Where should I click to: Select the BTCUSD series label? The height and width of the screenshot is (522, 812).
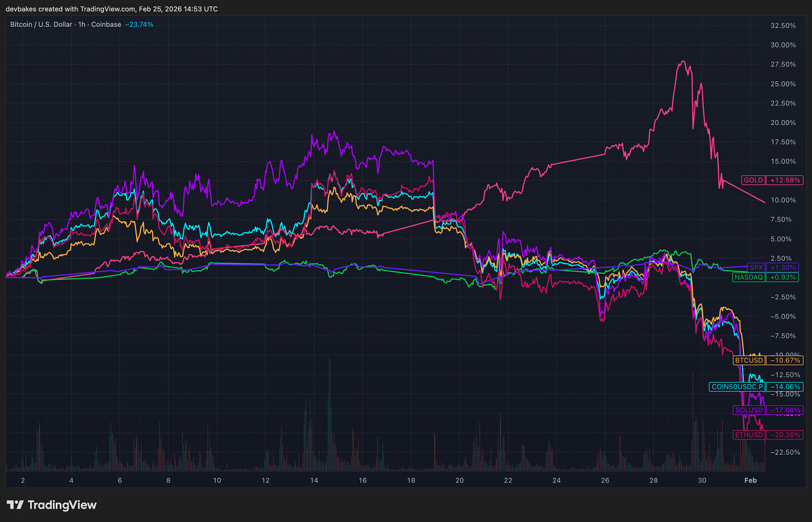749,360
